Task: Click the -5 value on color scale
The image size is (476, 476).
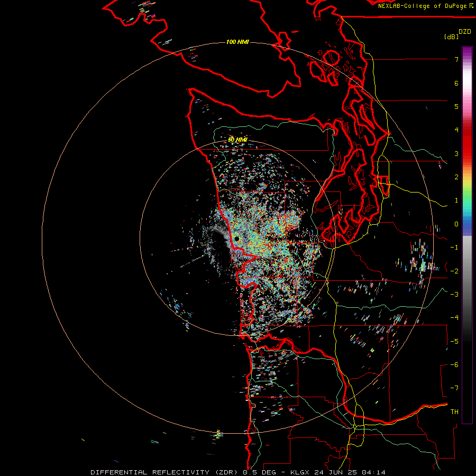Action: (x=454, y=342)
